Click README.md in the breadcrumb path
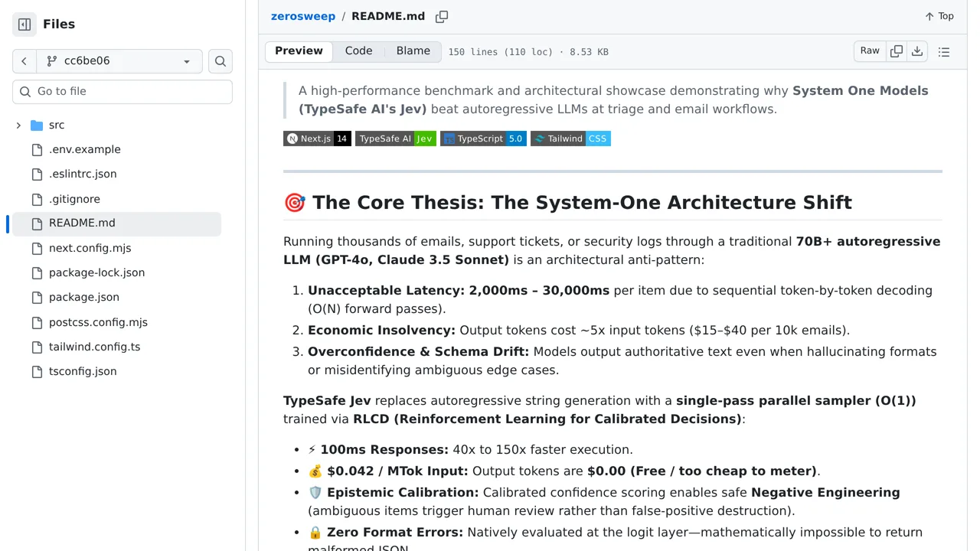The image size is (980, 551). pos(388,16)
